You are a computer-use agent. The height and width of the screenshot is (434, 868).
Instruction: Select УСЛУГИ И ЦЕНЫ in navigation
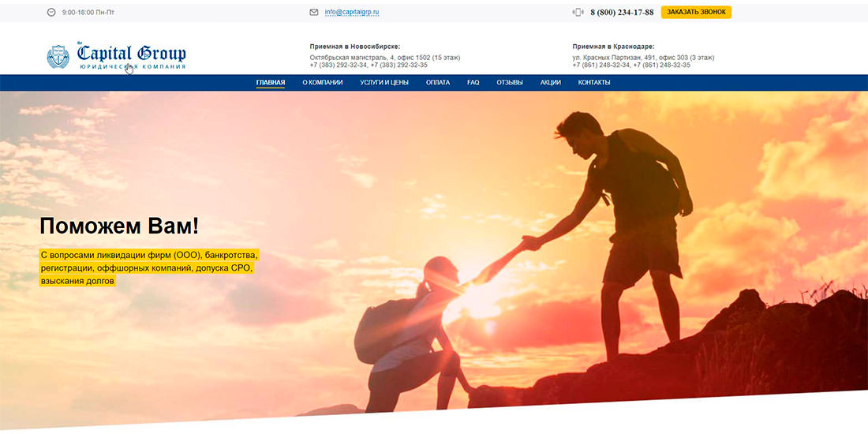tap(384, 82)
